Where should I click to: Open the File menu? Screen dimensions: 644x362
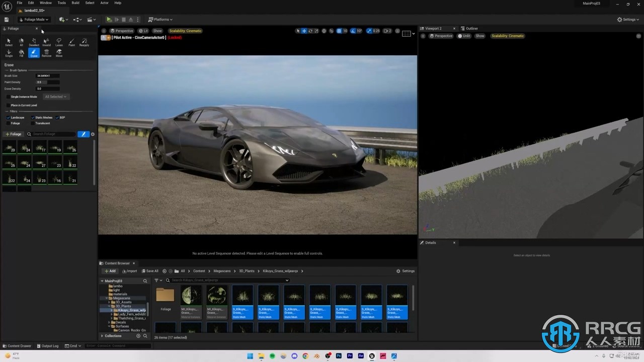pyautogui.click(x=20, y=3)
